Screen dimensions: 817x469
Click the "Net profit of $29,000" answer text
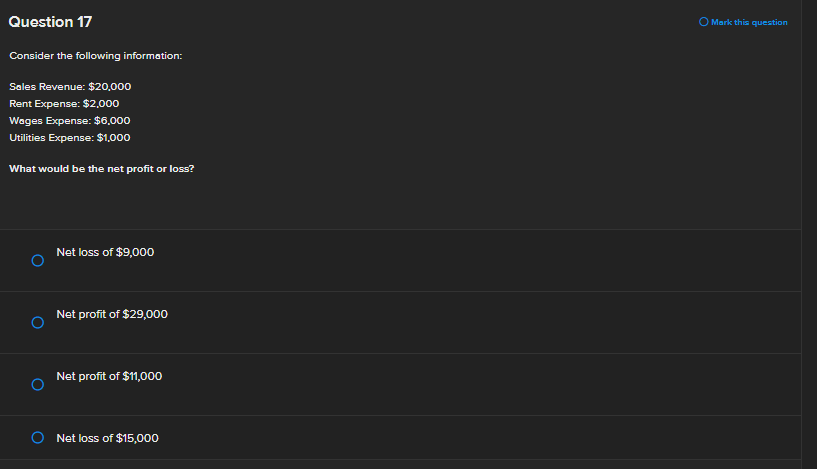[112, 314]
